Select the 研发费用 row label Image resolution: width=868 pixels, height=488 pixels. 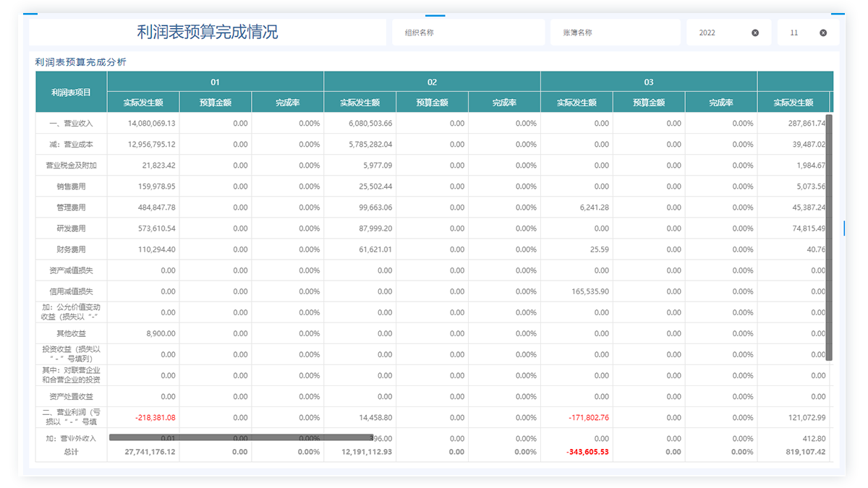[72, 228]
